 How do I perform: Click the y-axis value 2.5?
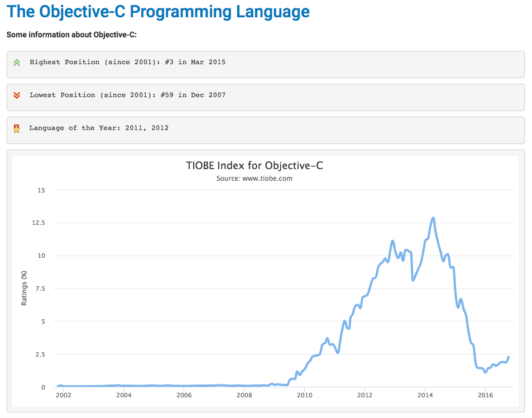tap(40, 354)
